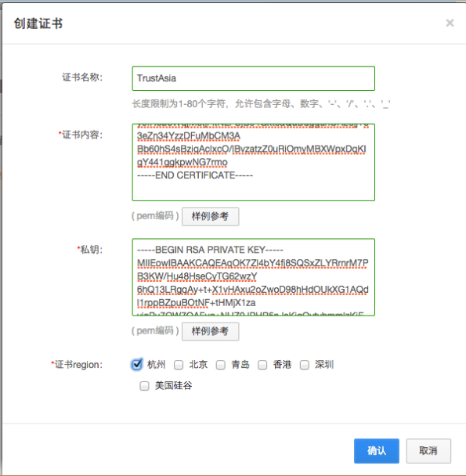Check the 香港 region checkbox
466x476 pixels.
[262, 365]
